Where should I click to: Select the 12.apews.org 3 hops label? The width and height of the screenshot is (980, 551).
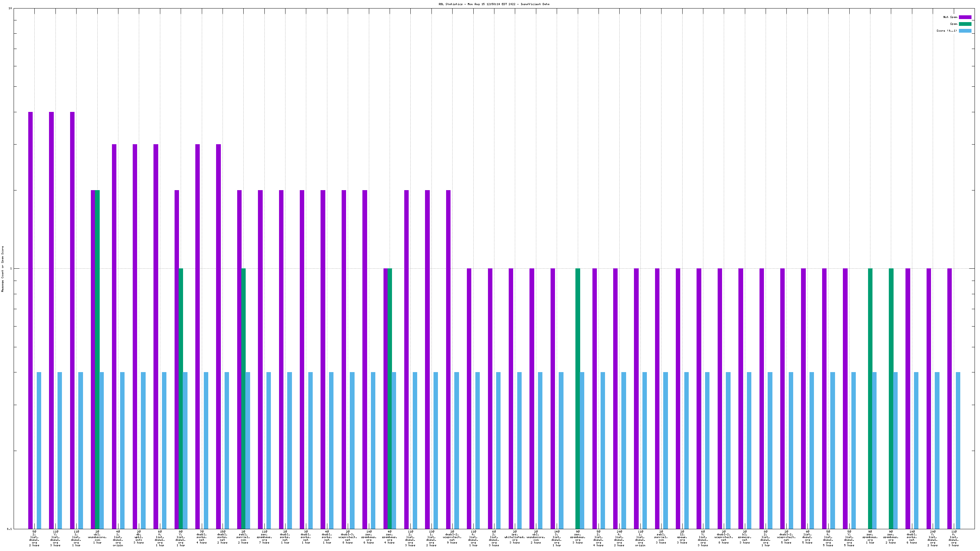[x=682, y=538]
